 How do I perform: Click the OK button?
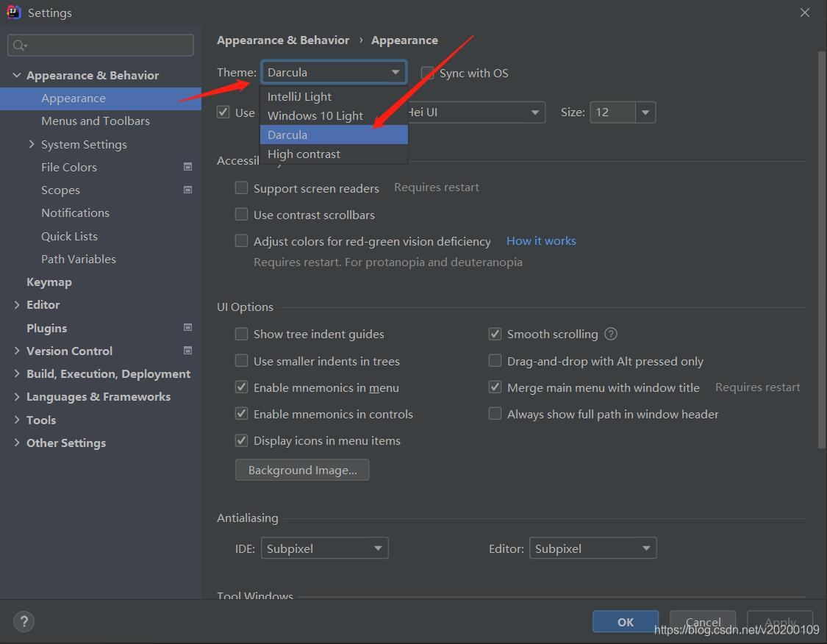(x=626, y=622)
